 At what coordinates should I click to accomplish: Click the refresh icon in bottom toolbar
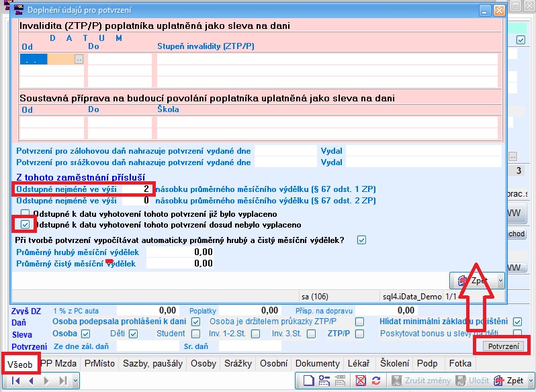pos(376,381)
